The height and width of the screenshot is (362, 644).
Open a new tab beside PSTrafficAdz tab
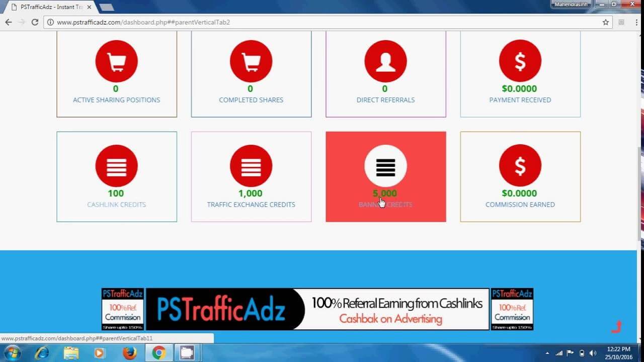pos(106,7)
